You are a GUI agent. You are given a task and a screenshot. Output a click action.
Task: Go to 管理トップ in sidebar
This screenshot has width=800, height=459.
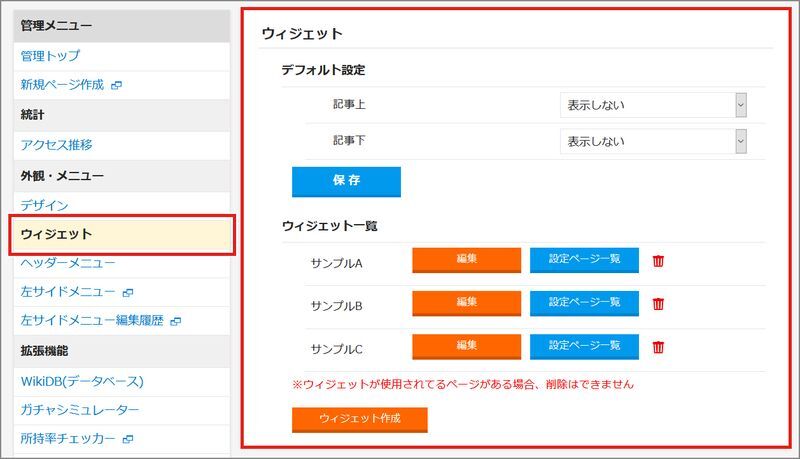tap(50, 56)
